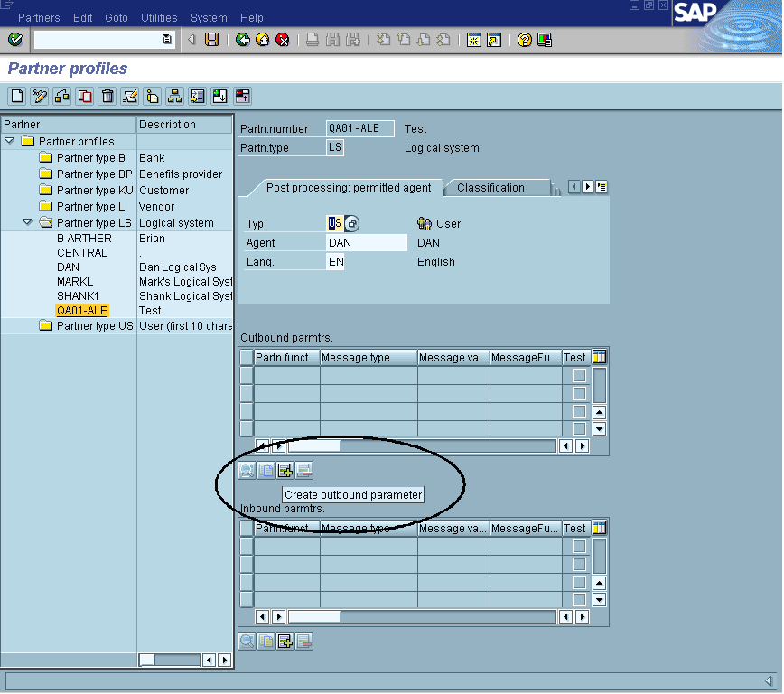Click the Generate shortcut icon
This screenshot has width=784, height=694.
coord(494,40)
